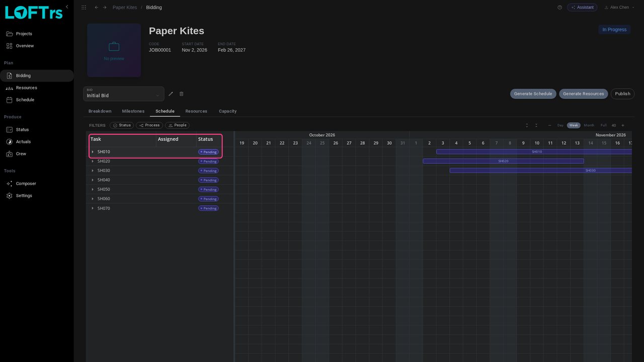Expand the SH050 task row
The width and height of the screenshot is (644, 362).
point(93,190)
